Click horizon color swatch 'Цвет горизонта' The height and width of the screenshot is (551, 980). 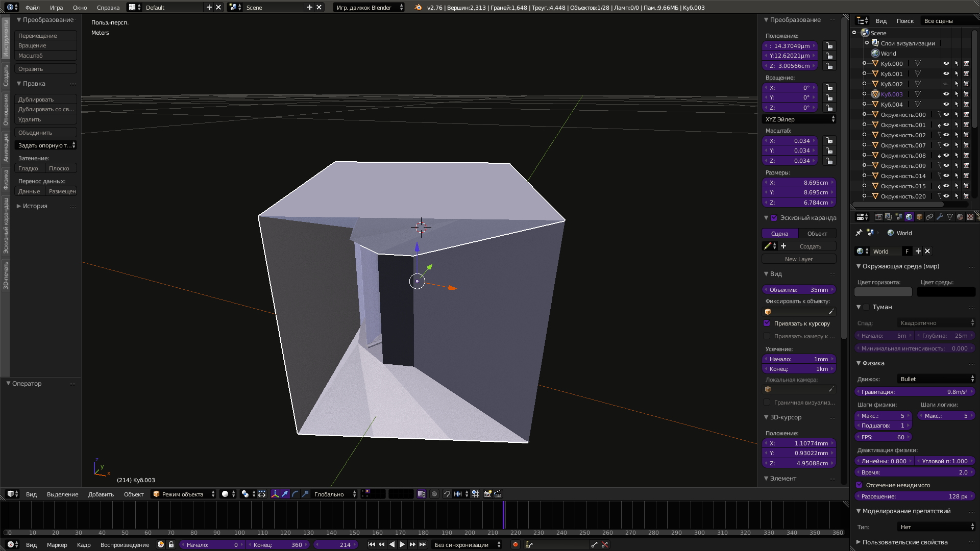883,292
